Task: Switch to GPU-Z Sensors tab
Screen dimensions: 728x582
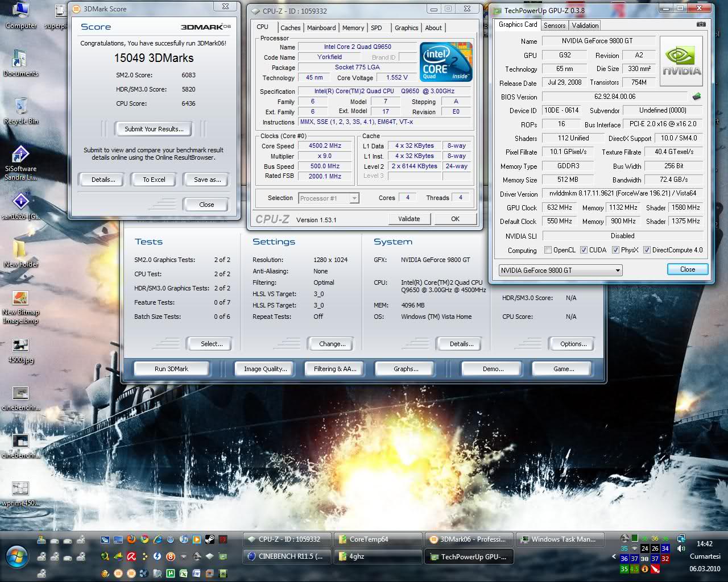Action: point(555,26)
